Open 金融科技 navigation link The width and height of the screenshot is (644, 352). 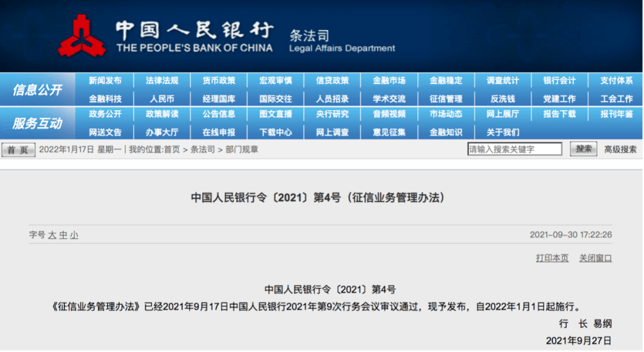pyautogui.click(x=105, y=99)
